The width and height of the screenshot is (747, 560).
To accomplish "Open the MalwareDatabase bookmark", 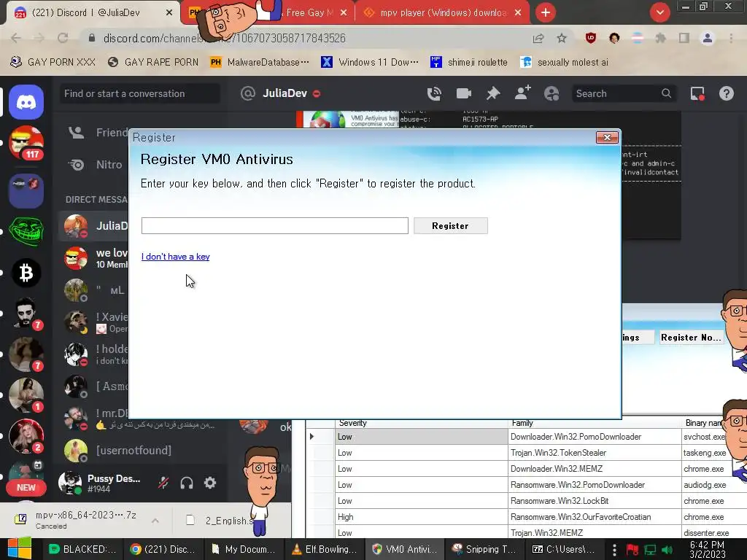I will coord(260,63).
